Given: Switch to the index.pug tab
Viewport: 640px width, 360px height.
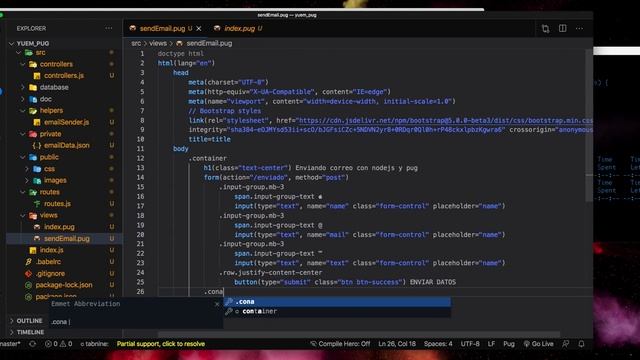Looking at the screenshot, I should 239,29.
